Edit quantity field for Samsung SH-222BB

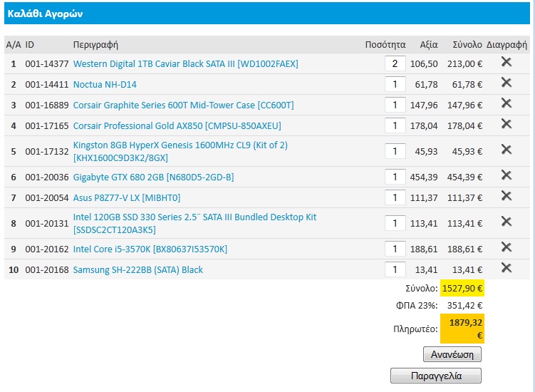[395, 269]
